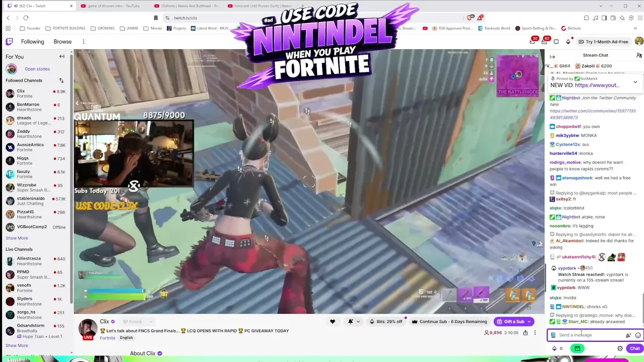The image size is (644, 362).
Task: Toggle follow heart for Clix
Action: pos(332,322)
